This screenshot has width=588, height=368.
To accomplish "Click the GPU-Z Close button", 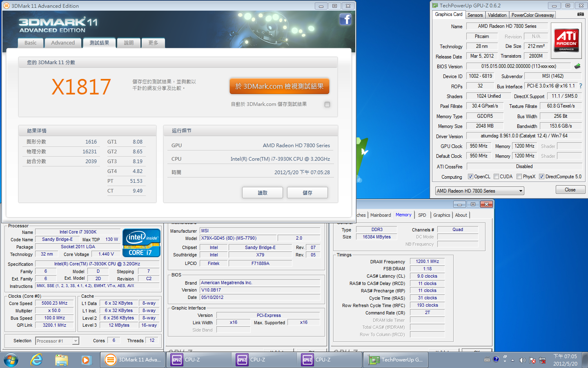I will coord(570,190).
